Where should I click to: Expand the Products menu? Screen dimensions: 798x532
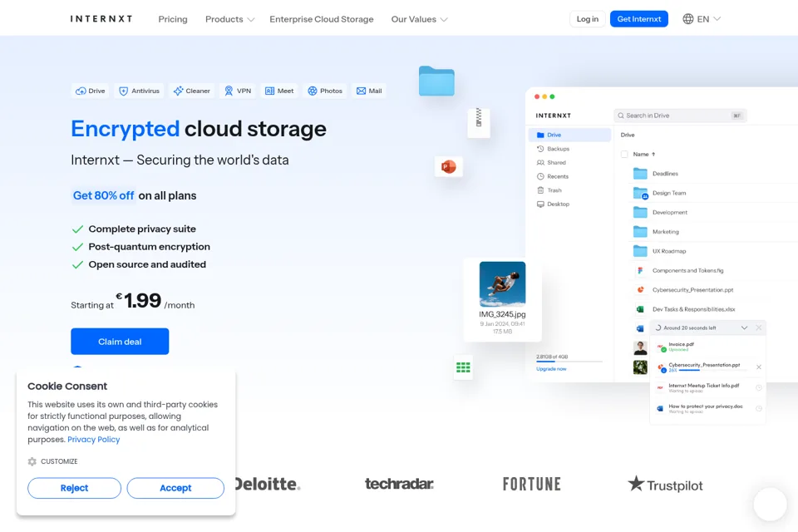pyautogui.click(x=229, y=19)
